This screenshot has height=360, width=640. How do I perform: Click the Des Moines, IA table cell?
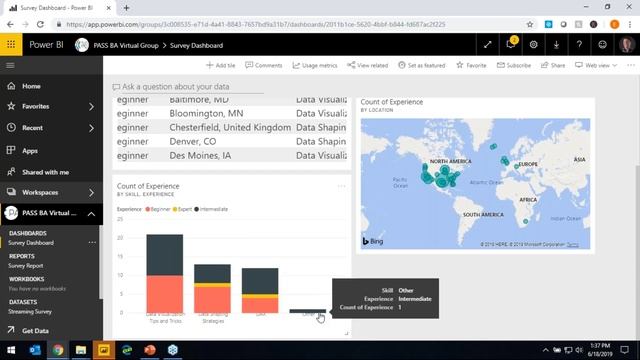tap(200, 156)
